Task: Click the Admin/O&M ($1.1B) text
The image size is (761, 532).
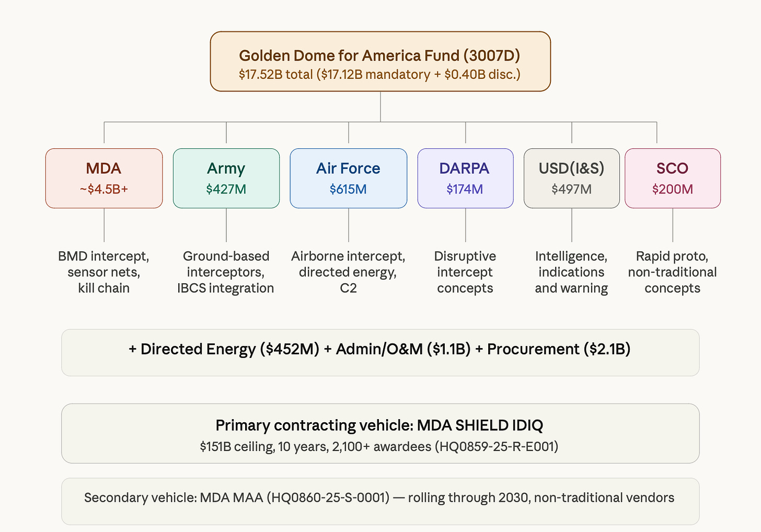Action: click(x=403, y=349)
